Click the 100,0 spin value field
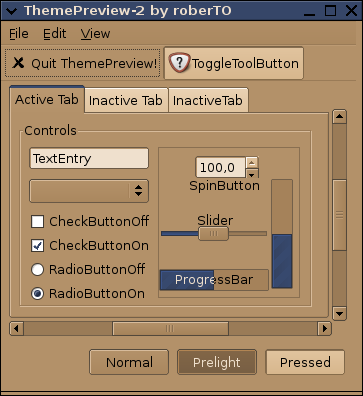The image size is (363, 396). (x=220, y=167)
